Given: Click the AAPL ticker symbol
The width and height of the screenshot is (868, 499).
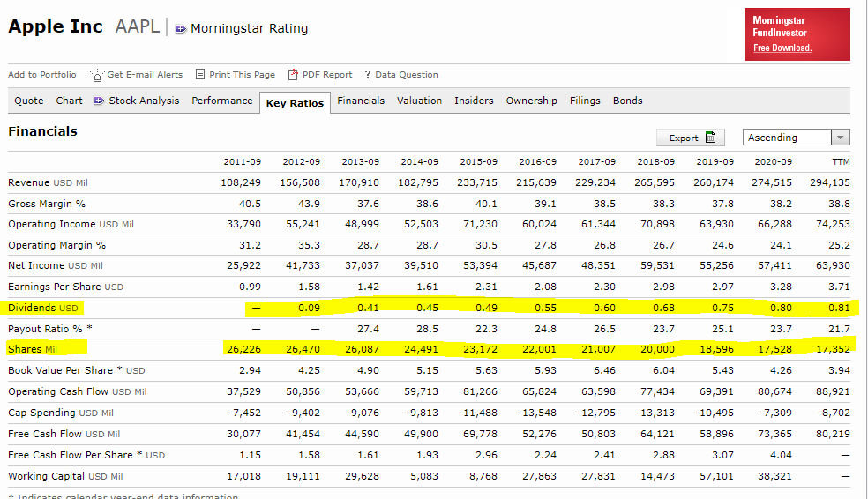Looking at the screenshot, I should click(138, 26).
